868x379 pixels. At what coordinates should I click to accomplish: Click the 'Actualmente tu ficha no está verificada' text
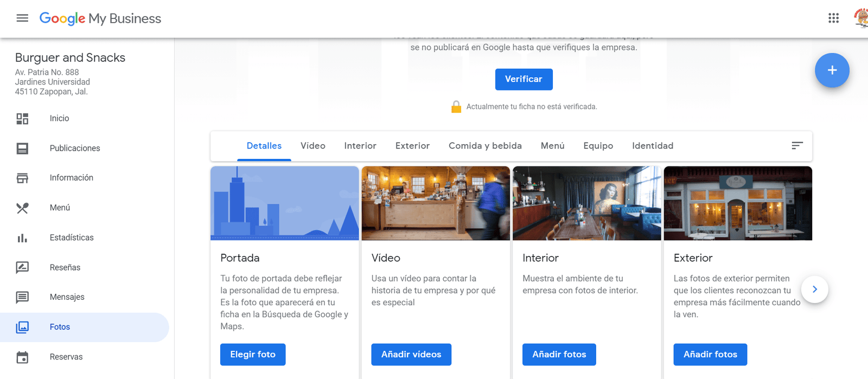[532, 107]
